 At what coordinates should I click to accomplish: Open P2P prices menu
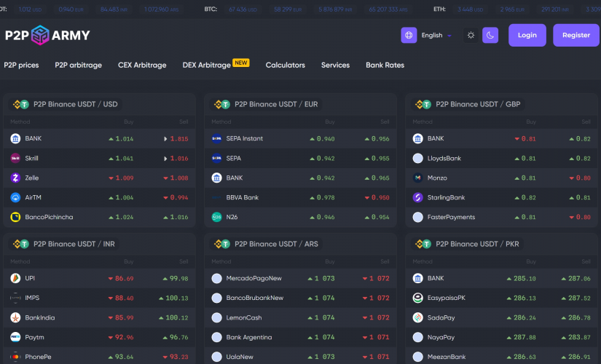[21, 65]
